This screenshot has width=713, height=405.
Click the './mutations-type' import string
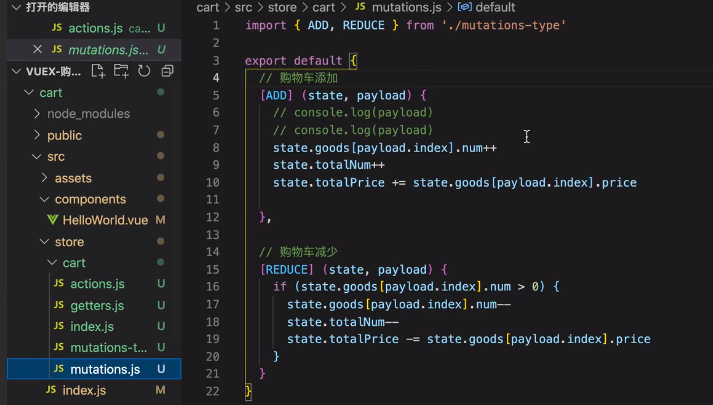(504, 25)
